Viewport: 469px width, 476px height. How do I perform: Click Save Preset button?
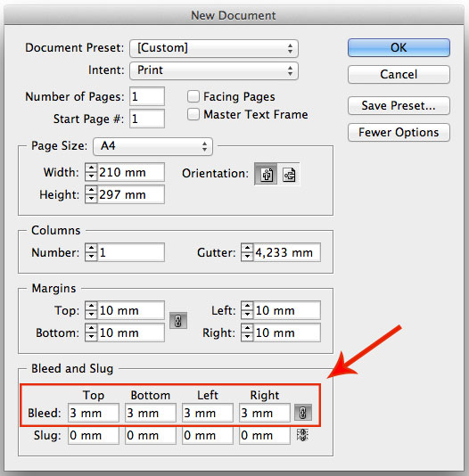(x=399, y=106)
